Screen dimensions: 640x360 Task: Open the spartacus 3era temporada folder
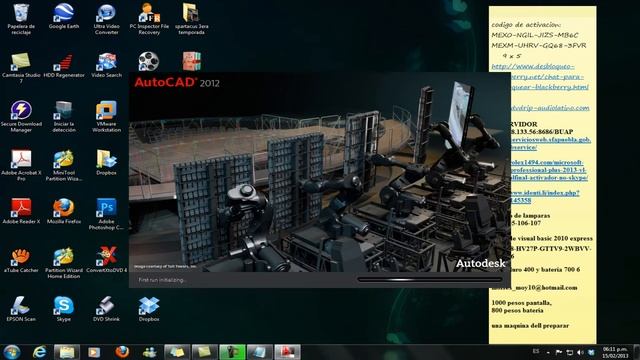pos(191,19)
